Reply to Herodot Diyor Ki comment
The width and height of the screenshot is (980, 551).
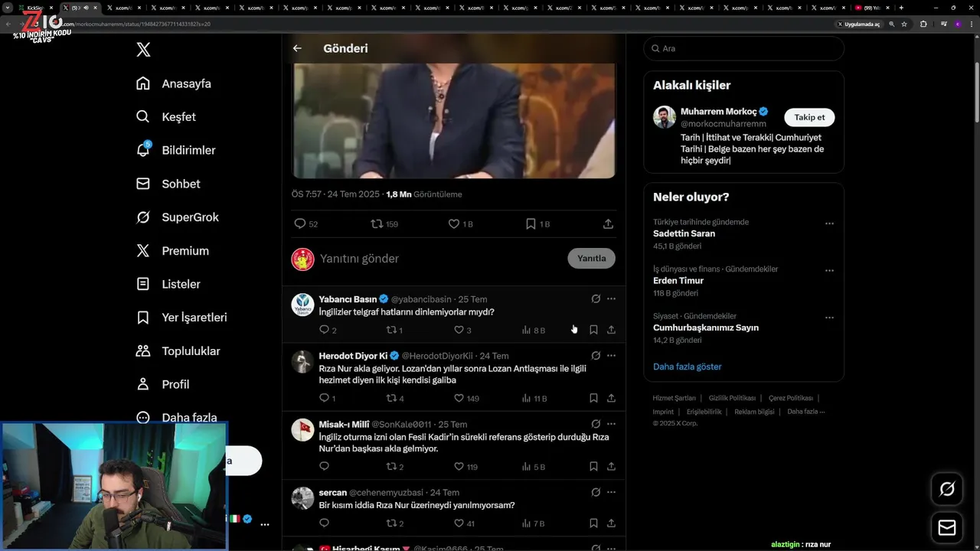[327, 398]
